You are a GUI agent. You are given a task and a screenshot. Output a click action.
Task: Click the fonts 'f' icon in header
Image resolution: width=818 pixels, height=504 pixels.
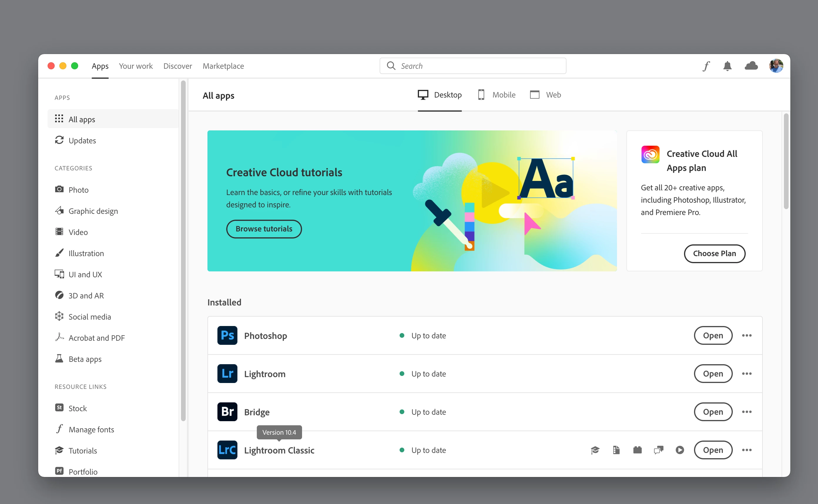706,66
